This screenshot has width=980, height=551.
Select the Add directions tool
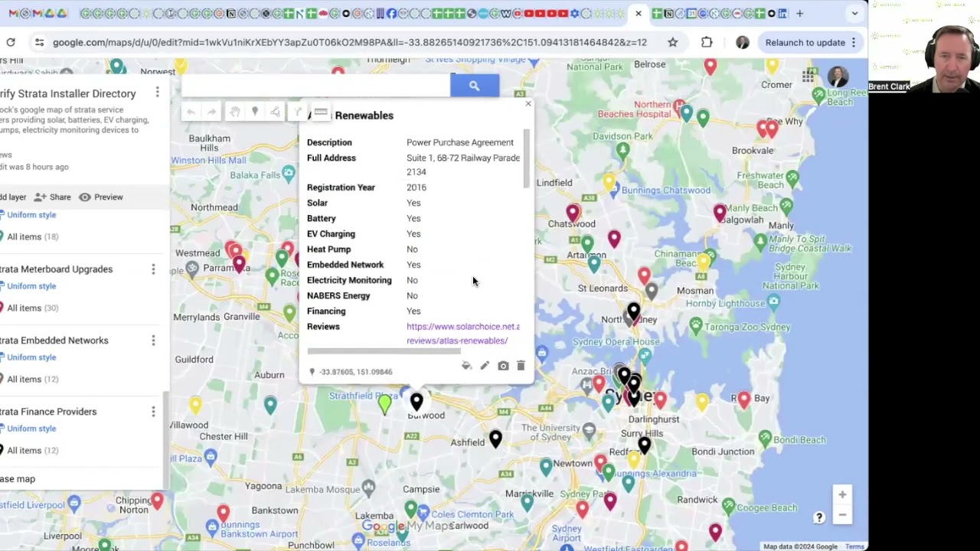298,112
